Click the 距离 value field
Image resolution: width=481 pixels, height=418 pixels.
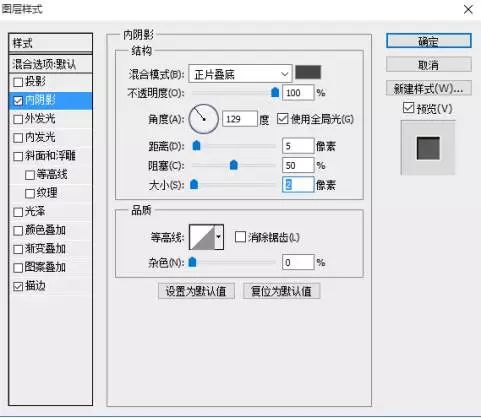(x=298, y=146)
